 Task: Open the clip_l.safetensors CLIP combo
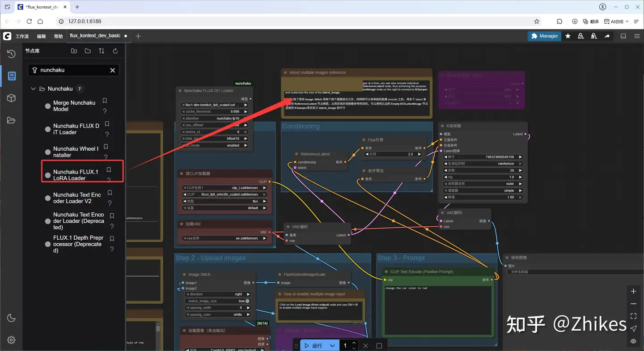tap(225, 188)
